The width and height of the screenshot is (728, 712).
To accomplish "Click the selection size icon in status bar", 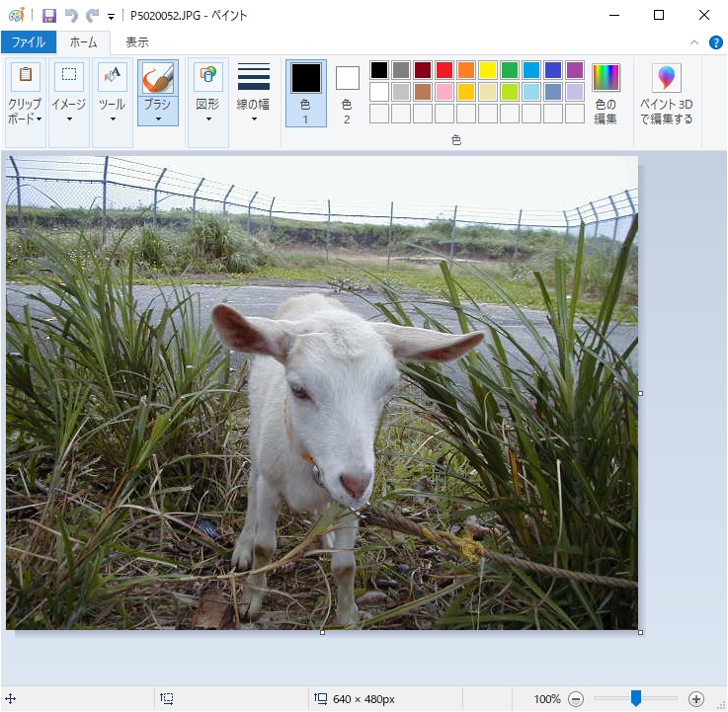I will click(x=166, y=698).
